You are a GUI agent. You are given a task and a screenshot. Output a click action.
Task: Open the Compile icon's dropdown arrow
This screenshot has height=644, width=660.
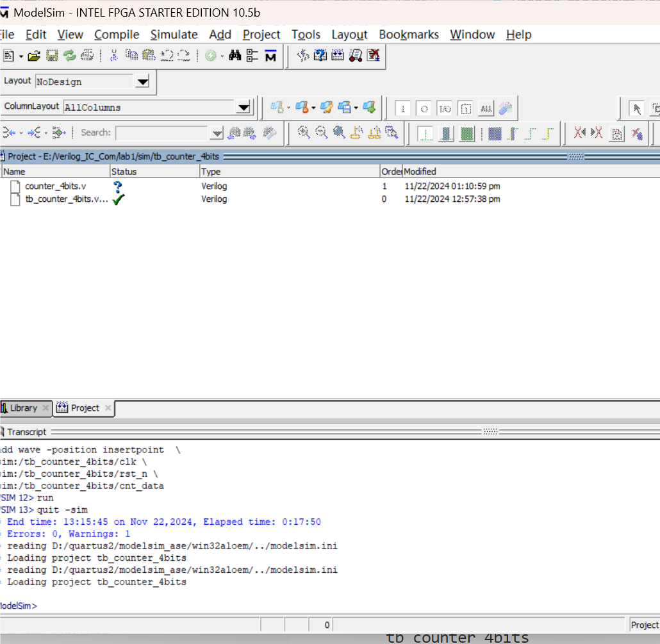(x=222, y=56)
